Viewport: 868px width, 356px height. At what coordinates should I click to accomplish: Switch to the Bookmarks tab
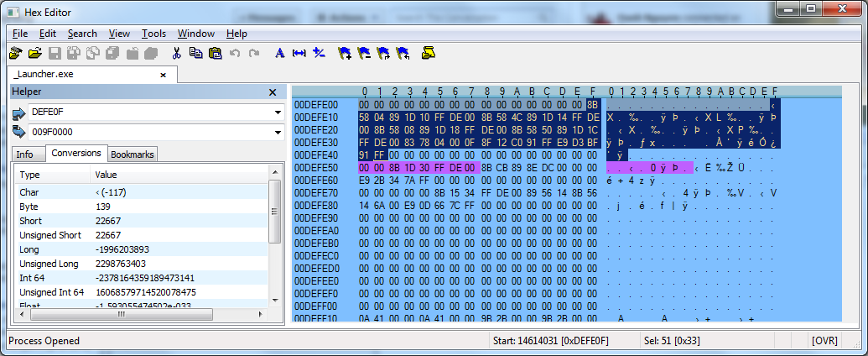(x=133, y=154)
